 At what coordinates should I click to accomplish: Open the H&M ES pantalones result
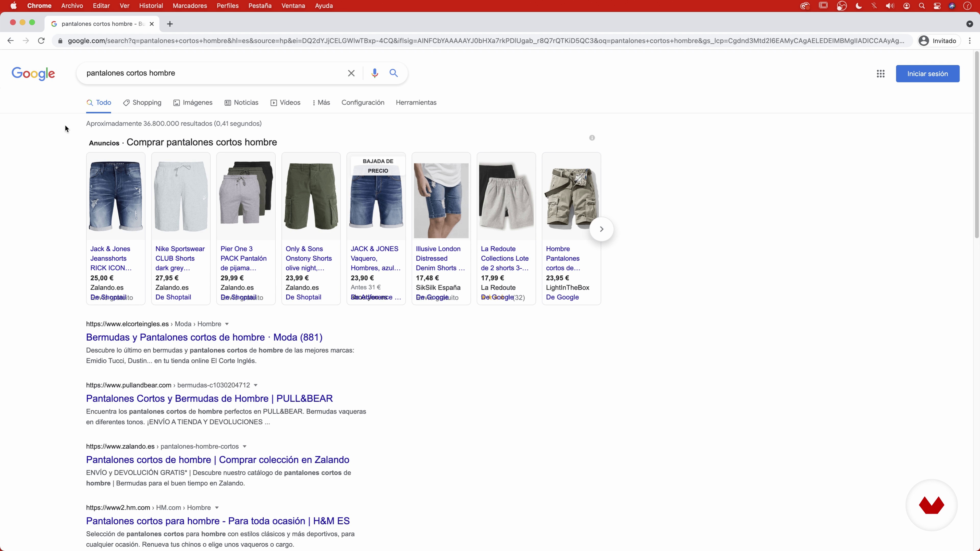click(218, 521)
